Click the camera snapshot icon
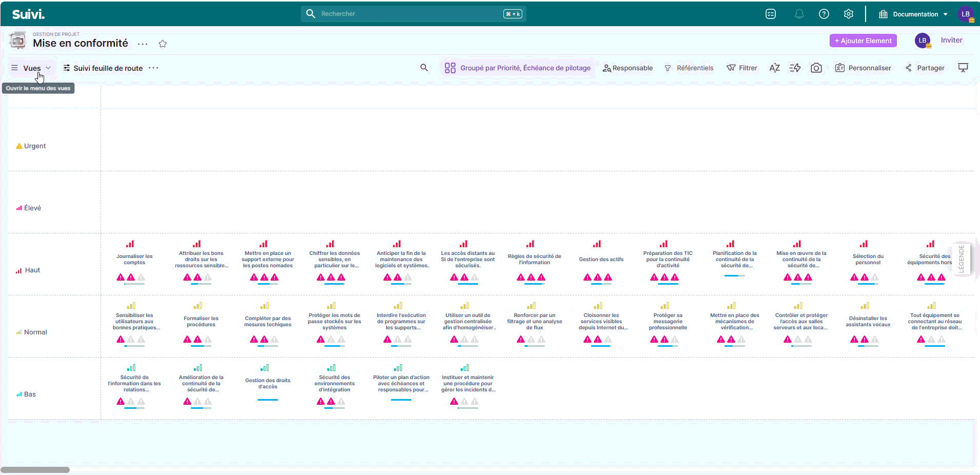980x475 pixels. [x=816, y=68]
